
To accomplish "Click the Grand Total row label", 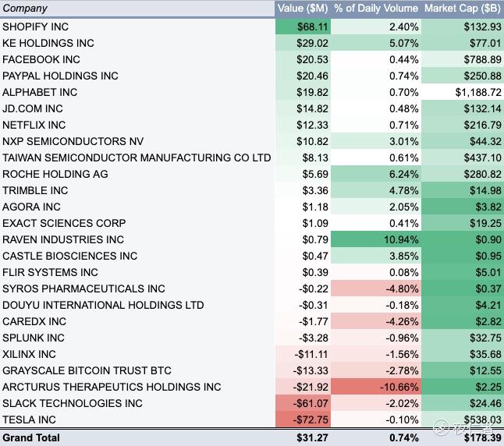I will pos(31,438).
